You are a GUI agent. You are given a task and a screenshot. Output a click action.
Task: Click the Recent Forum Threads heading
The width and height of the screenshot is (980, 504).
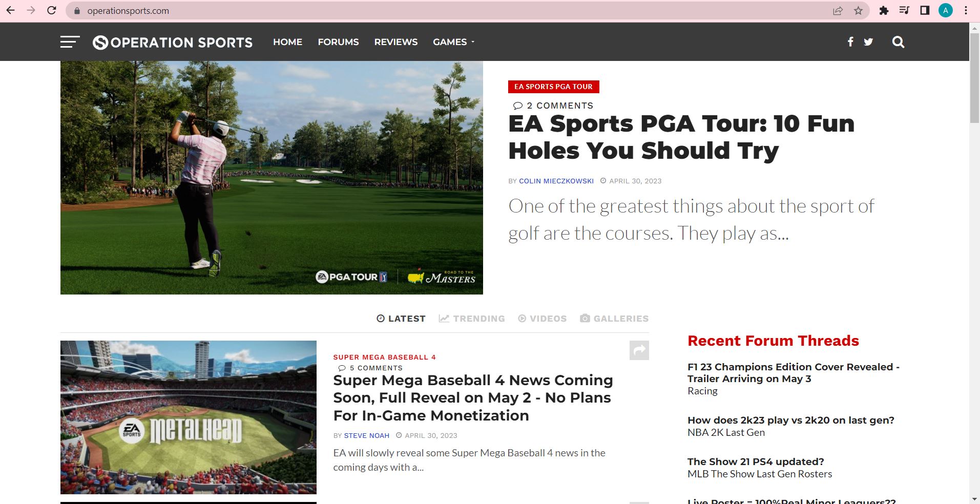[773, 341]
